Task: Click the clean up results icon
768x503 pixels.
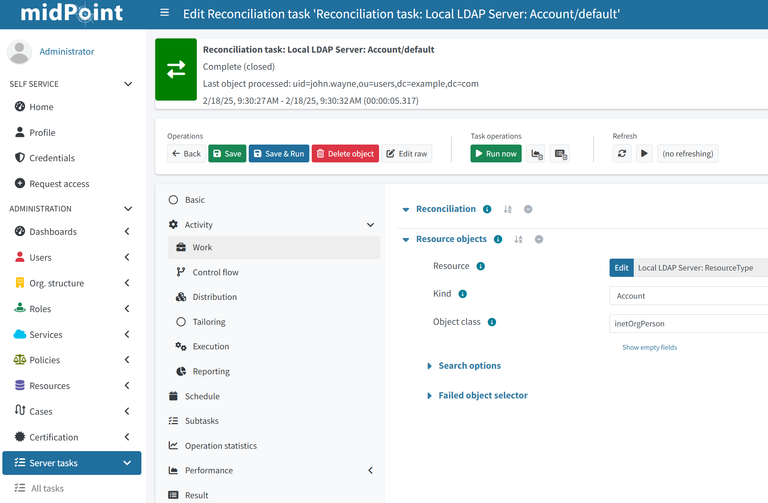Action: [560, 154]
